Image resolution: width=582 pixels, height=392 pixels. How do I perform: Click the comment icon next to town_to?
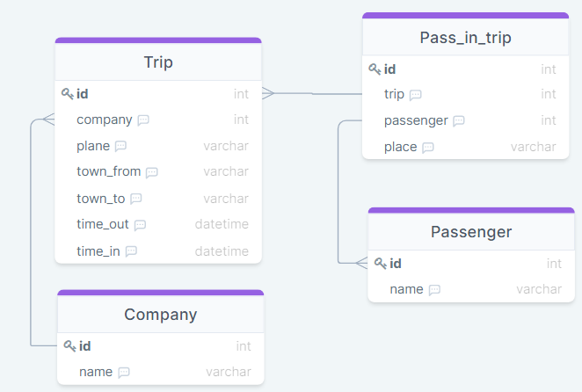[x=136, y=200]
